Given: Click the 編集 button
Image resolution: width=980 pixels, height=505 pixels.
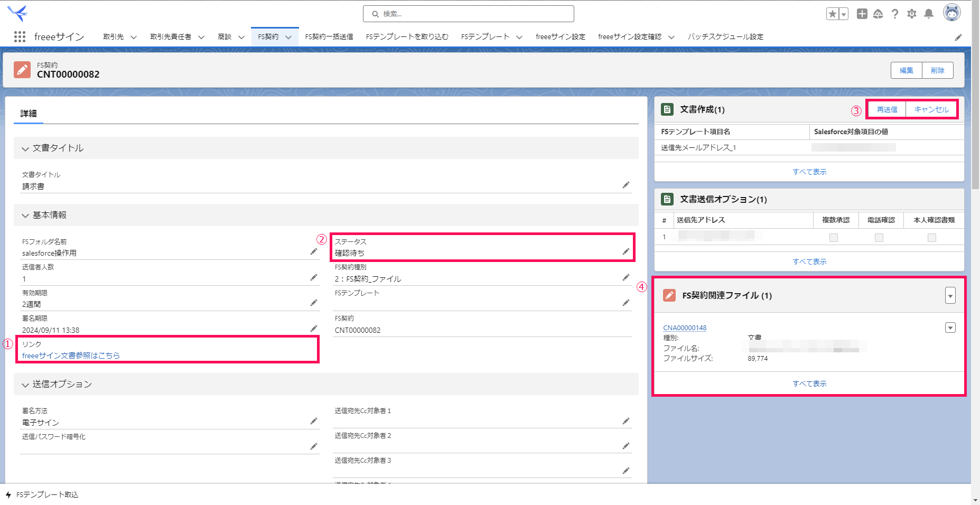Looking at the screenshot, I should pyautogui.click(x=907, y=70).
